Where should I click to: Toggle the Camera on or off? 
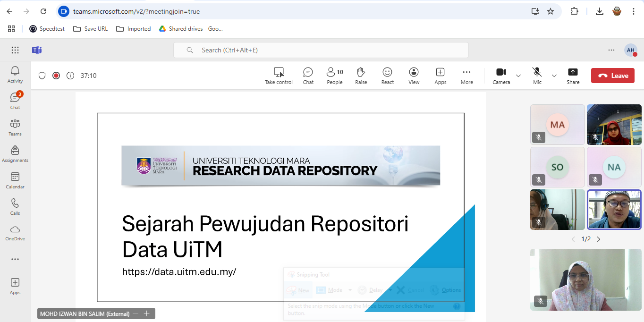click(x=501, y=76)
